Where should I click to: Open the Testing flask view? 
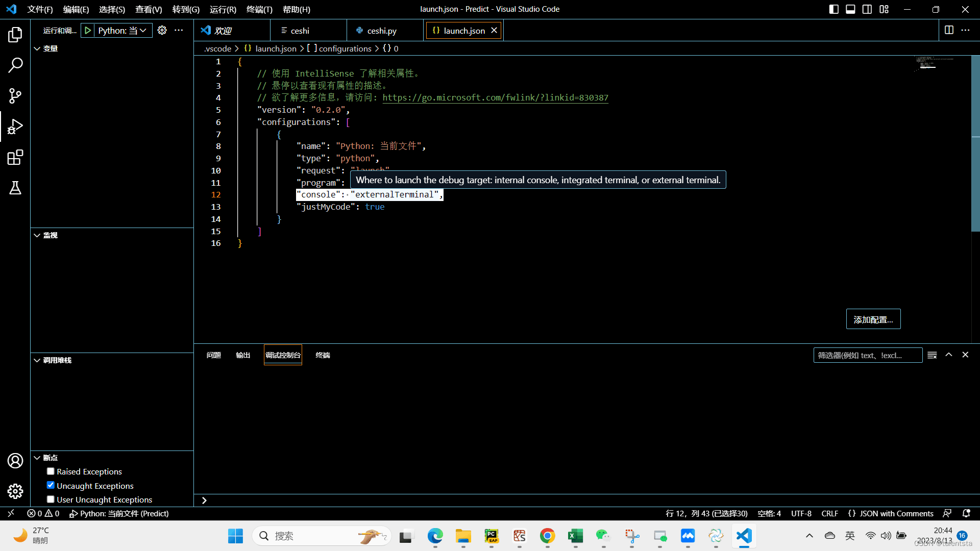tap(15, 188)
